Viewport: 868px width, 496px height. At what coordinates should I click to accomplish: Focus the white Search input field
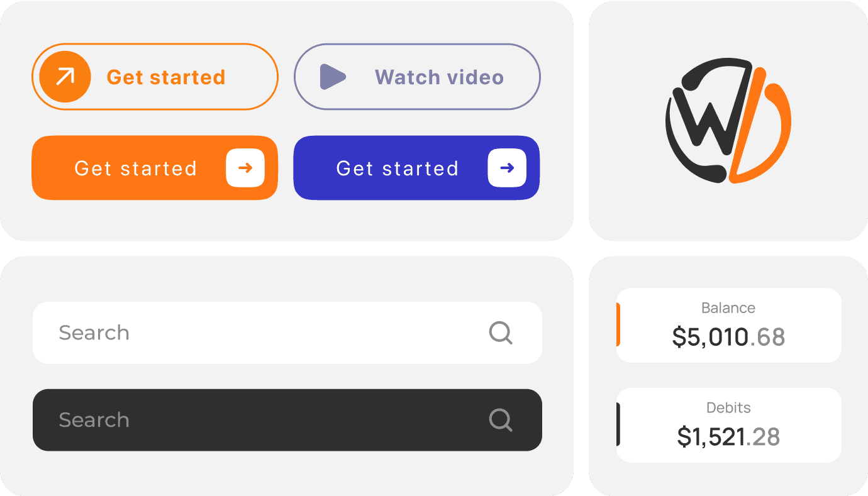[287, 333]
